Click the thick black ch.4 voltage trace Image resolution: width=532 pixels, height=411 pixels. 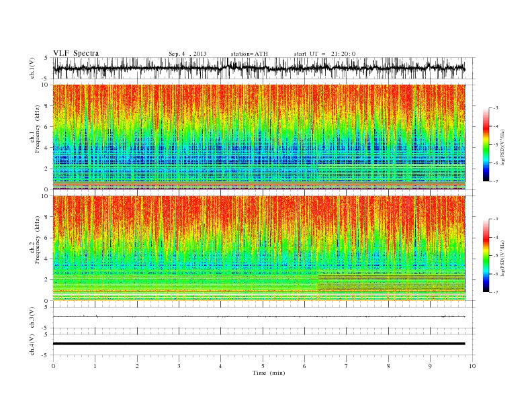pos(259,344)
